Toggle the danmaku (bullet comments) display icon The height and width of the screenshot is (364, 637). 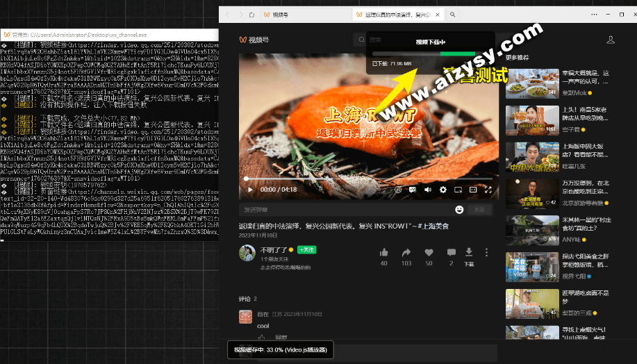(x=413, y=189)
